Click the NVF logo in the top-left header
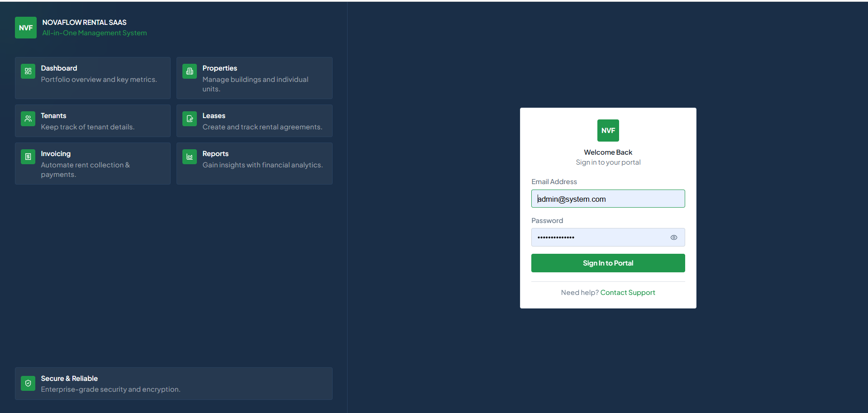This screenshot has height=413, width=868. point(26,28)
